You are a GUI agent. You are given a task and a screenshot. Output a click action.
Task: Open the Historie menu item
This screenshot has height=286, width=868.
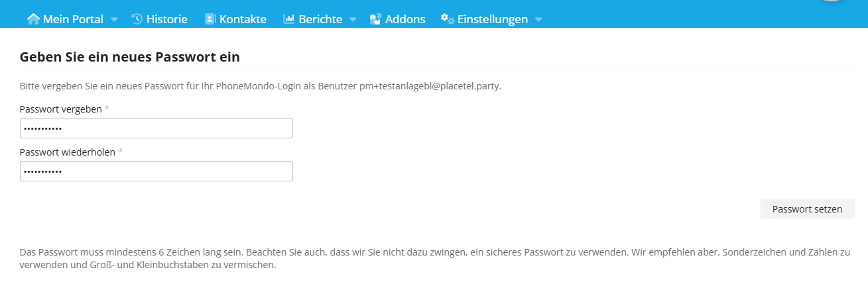click(x=166, y=19)
